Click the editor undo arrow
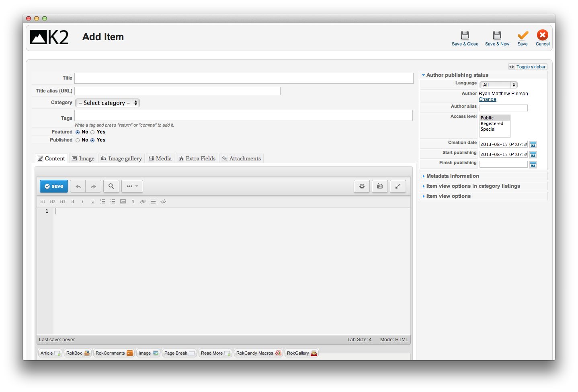Viewport: 578px width, 392px height. coord(78,187)
